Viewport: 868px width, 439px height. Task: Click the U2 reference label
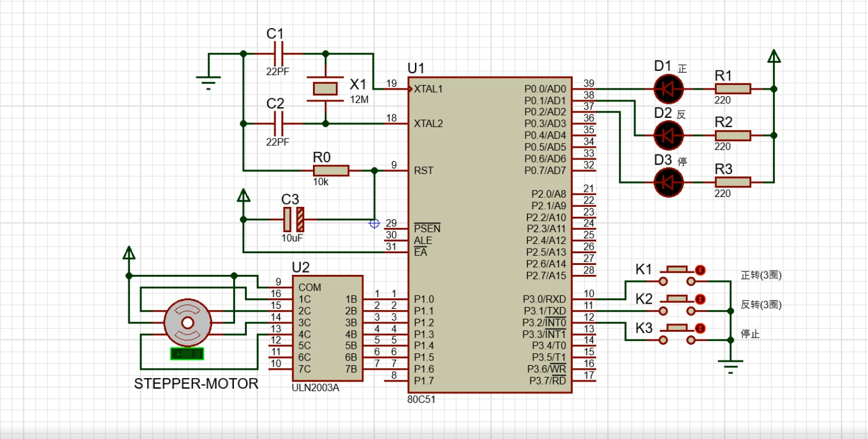click(x=301, y=267)
